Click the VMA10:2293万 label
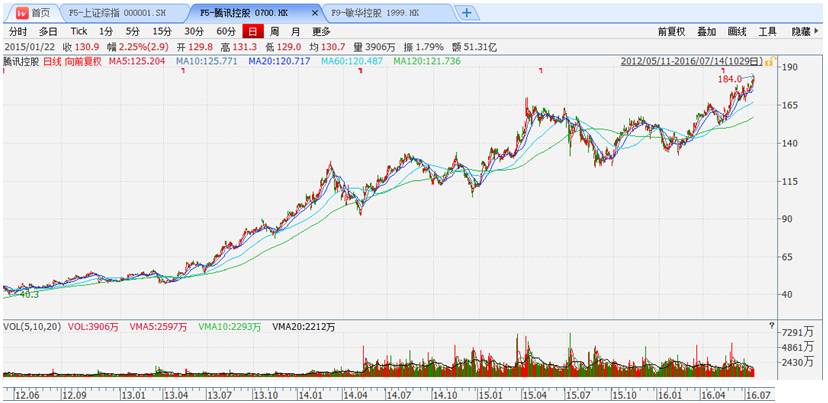This screenshot has height=403, width=828. tap(230, 327)
